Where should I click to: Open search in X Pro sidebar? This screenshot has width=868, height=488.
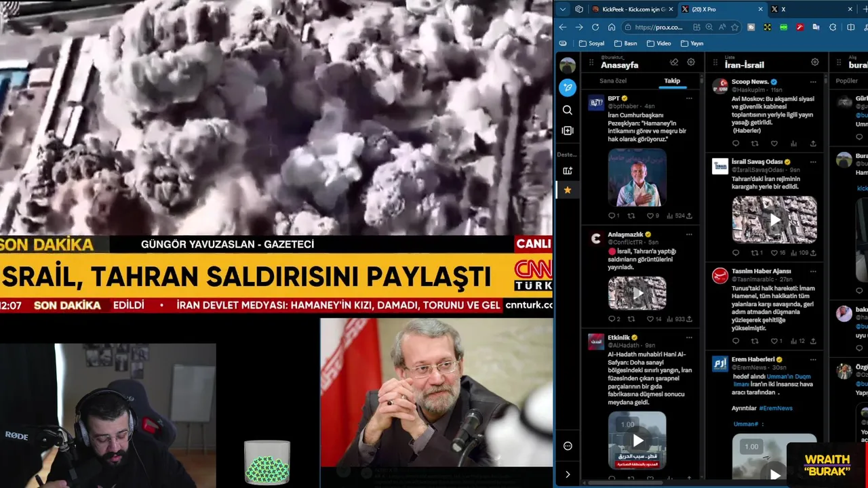[568, 110]
